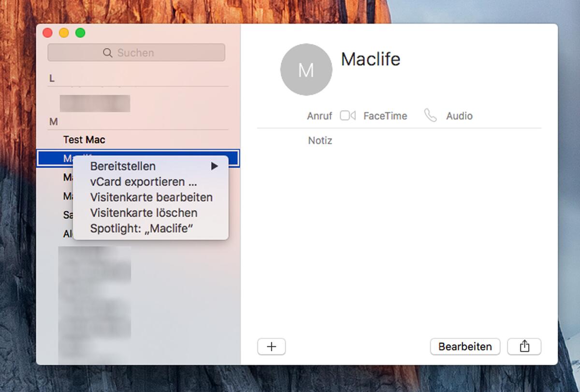
Task: Add a new contact with the plus icon
Action: pos(271,346)
